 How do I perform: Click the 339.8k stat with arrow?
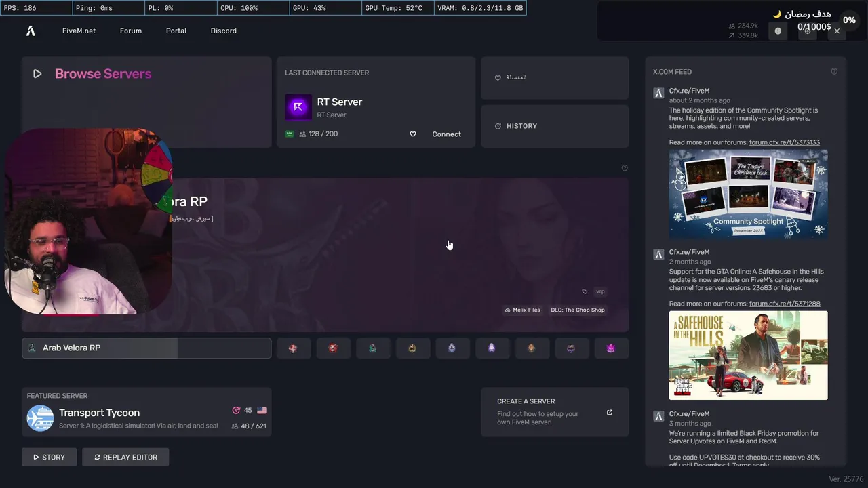pyautogui.click(x=743, y=35)
